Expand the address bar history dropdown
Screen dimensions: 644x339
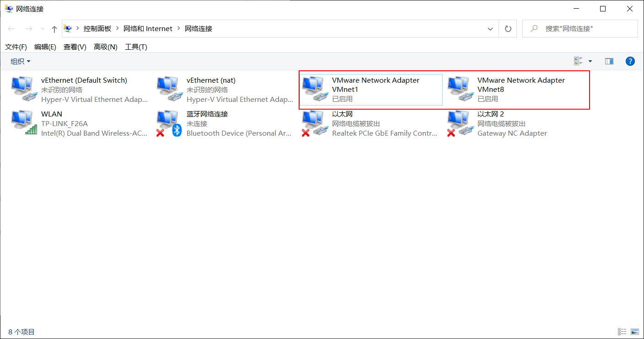tap(491, 29)
